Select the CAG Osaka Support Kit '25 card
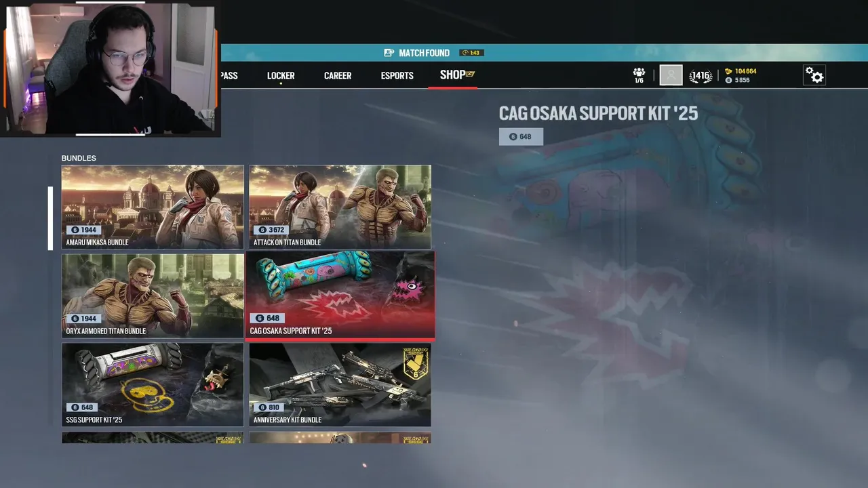Viewport: 868px width, 488px height. pos(340,296)
